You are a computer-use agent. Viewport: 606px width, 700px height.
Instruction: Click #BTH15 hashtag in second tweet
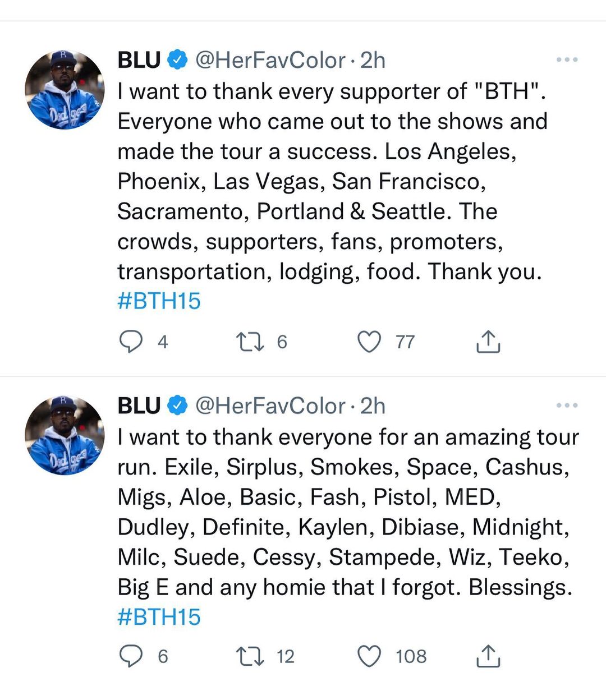pyautogui.click(x=159, y=617)
